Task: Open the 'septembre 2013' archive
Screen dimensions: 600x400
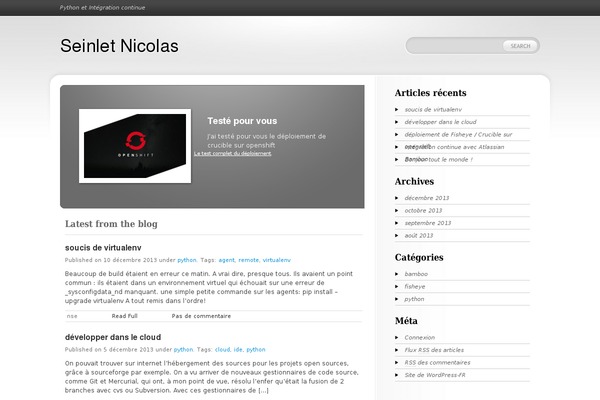Action: pos(428,223)
